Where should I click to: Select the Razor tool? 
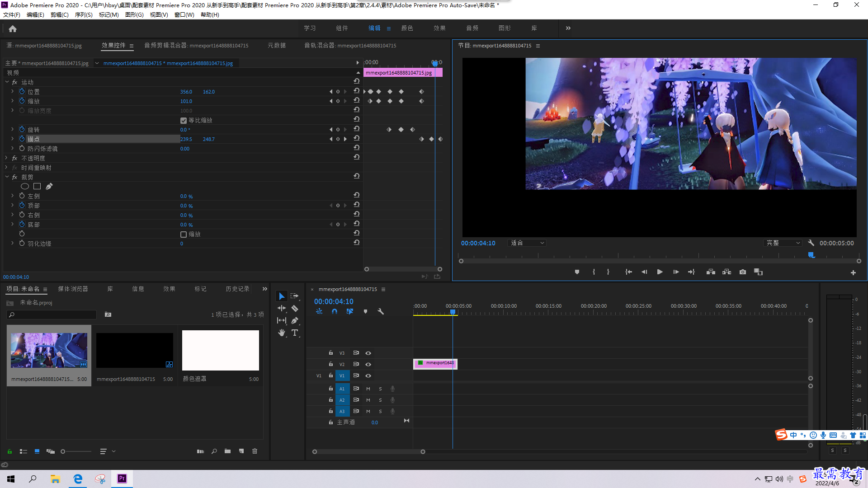click(x=295, y=308)
